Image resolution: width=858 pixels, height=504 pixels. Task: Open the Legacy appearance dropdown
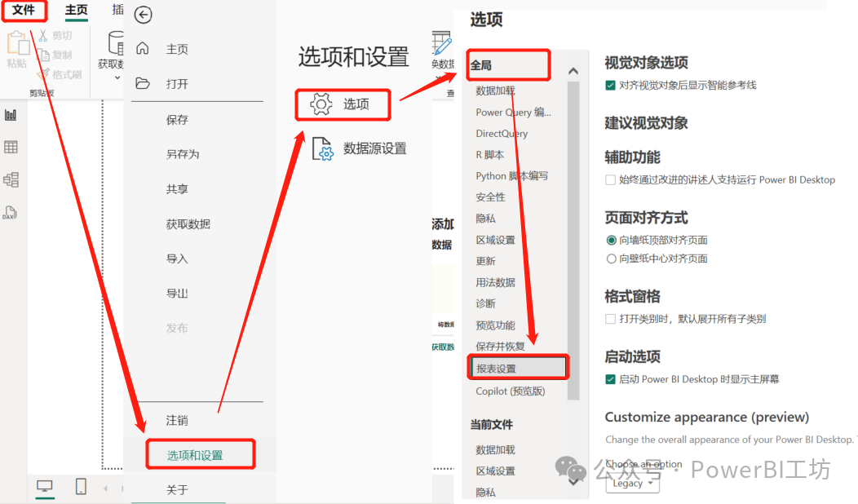pos(633,484)
